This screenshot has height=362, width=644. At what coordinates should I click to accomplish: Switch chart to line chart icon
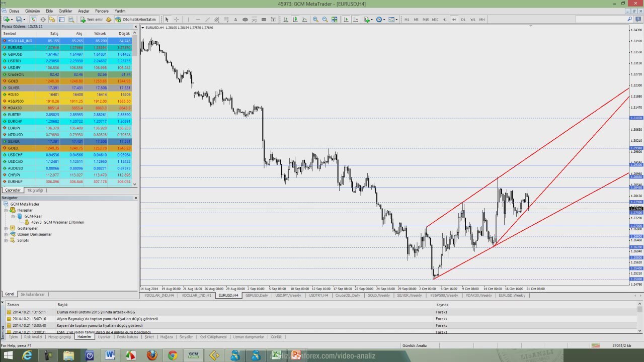[x=304, y=20]
